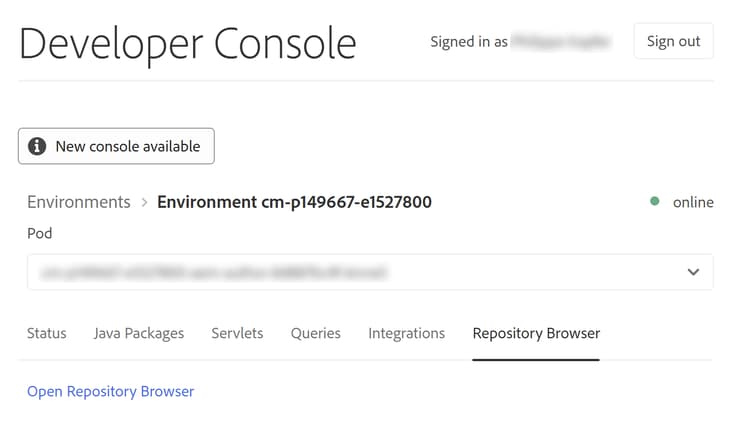Viewport: 750px width, 439px height.
Task: Select the Repository Browser tab
Action: click(x=536, y=333)
